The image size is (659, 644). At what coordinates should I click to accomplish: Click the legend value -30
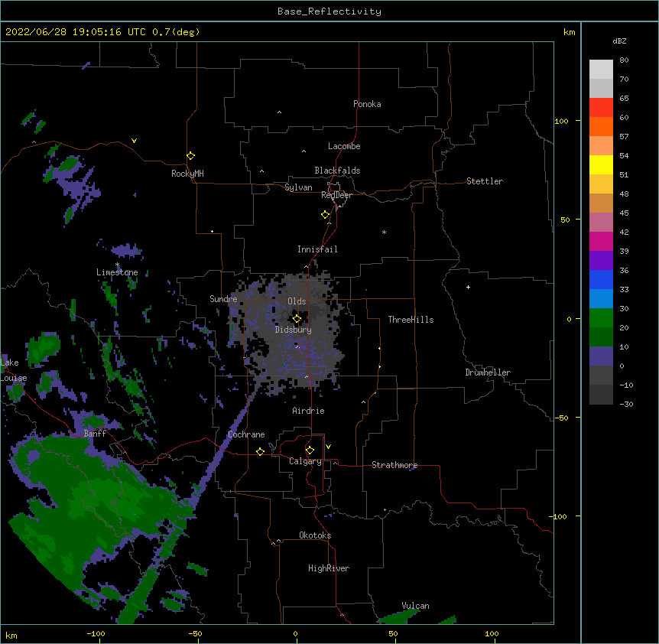pos(626,405)
